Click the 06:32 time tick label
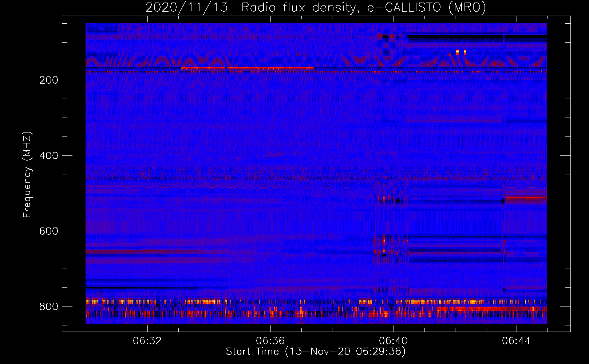This screenshot has width=589, height=364. click(147, 341)
